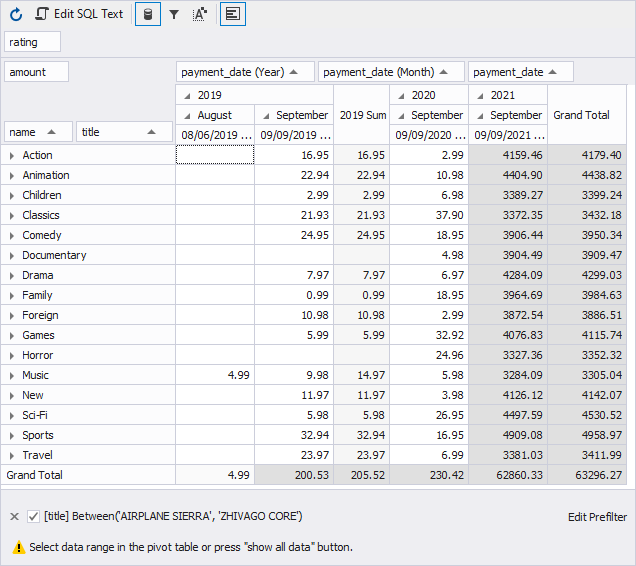636x566 pixels.
Task: Sort by payment_date (Year) field header
Action: click(245, 72)
